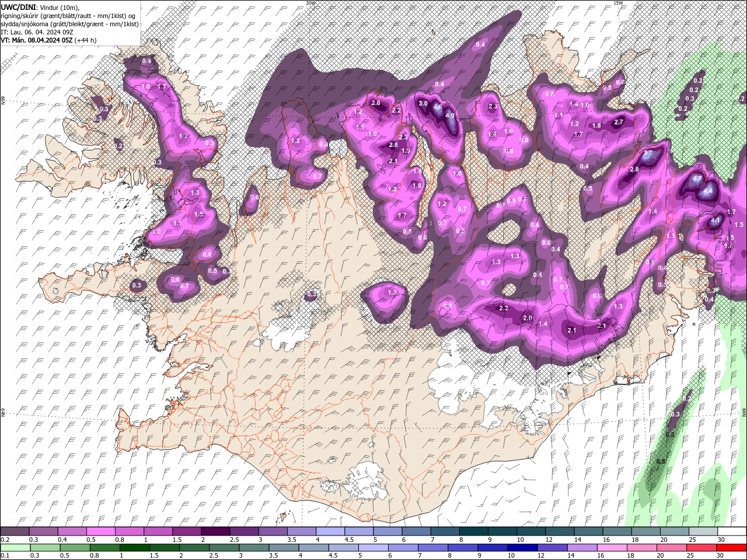Pick the bright pink 0.5 swatch in snow scale
The width and height of the screenshot is (747, 560).
101,531
